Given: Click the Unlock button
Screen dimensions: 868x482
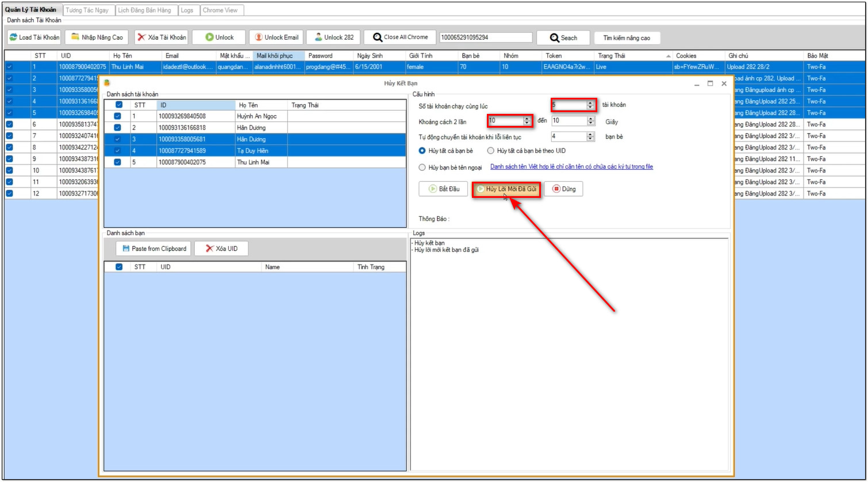Looking at the screenshot, I should click(x=219, y=37).
